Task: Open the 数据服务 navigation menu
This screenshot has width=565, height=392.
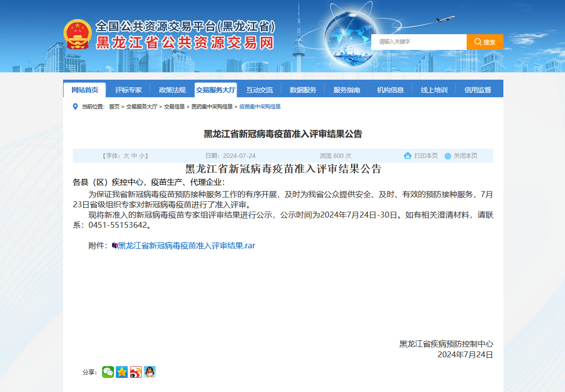Action: click(x=303, y=89)
